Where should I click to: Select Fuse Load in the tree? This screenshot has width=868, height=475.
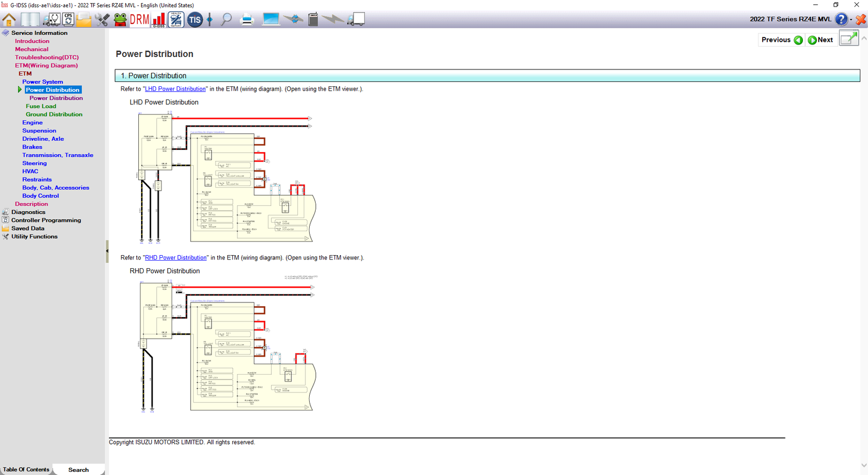pyautogui.click(x=41, y=106)
